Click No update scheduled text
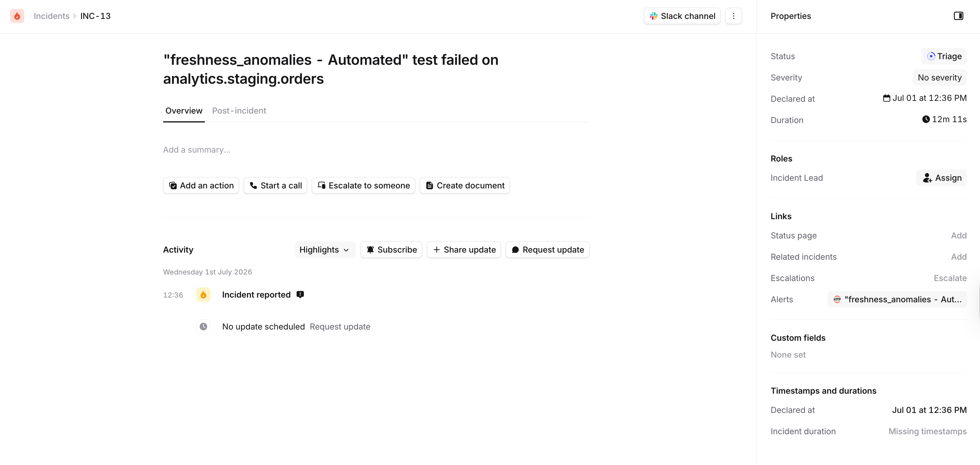 pyautogui.click(x=263, y=327)
